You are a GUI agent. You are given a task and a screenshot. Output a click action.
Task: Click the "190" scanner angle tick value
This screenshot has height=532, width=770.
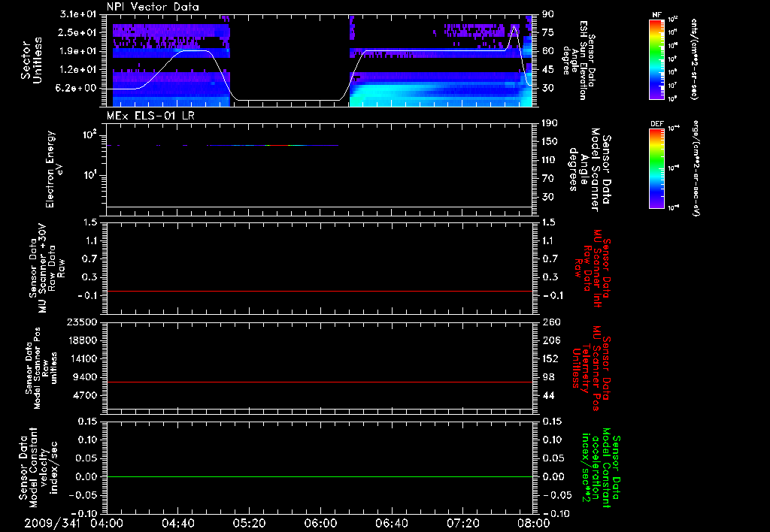point(550,123)
